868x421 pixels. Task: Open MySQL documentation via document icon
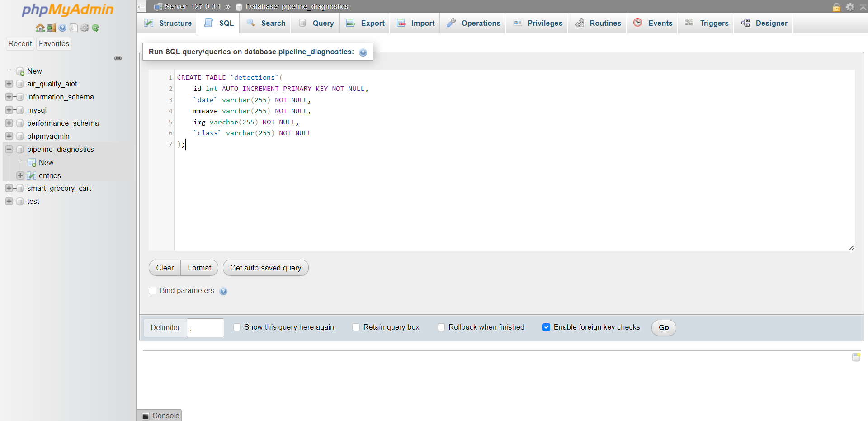pos(73,28)
